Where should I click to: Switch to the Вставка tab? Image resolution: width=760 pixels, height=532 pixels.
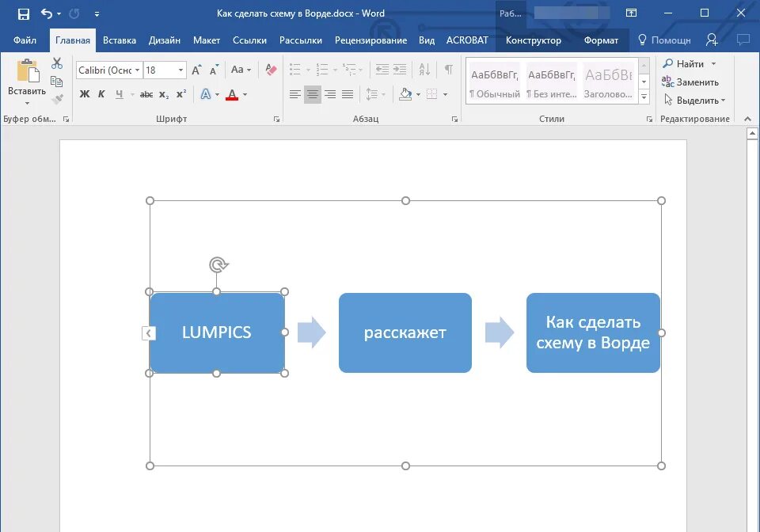click(120, 40)
